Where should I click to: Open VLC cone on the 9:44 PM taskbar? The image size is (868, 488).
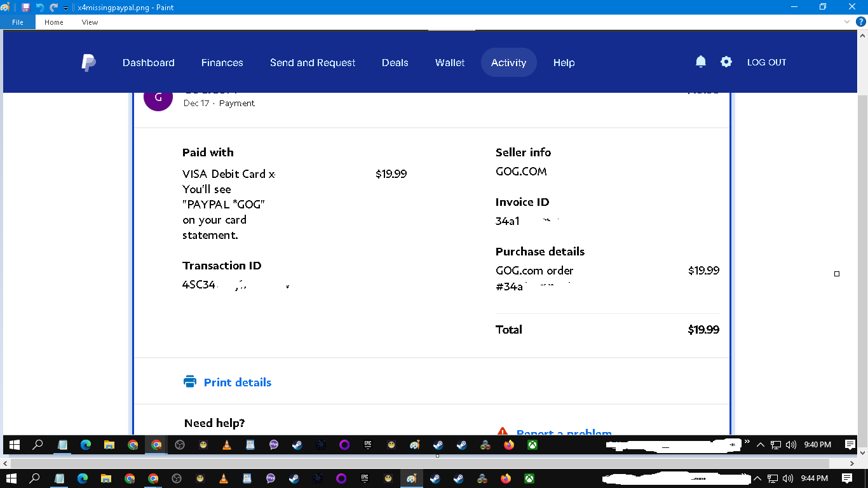pos(224,478)
